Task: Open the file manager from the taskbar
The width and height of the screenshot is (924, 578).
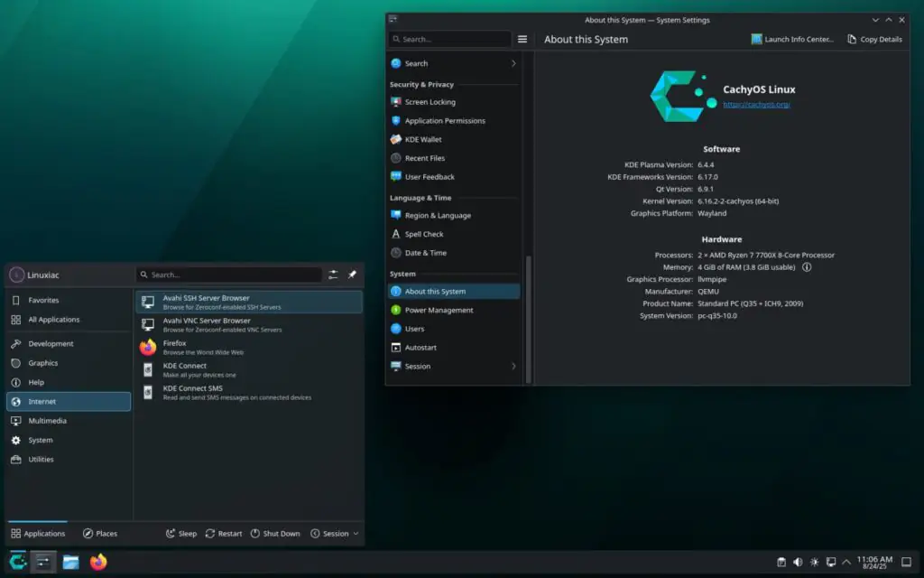Action: point(70,562)
